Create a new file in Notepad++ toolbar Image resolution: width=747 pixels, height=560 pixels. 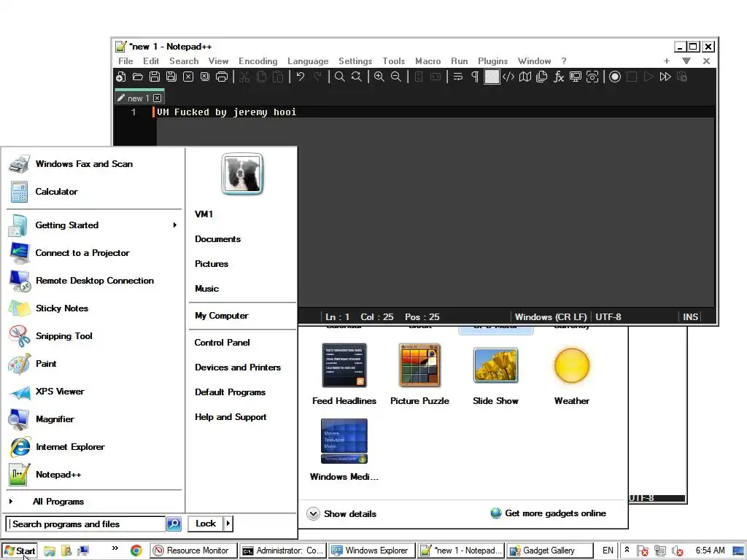click(121, 77)
